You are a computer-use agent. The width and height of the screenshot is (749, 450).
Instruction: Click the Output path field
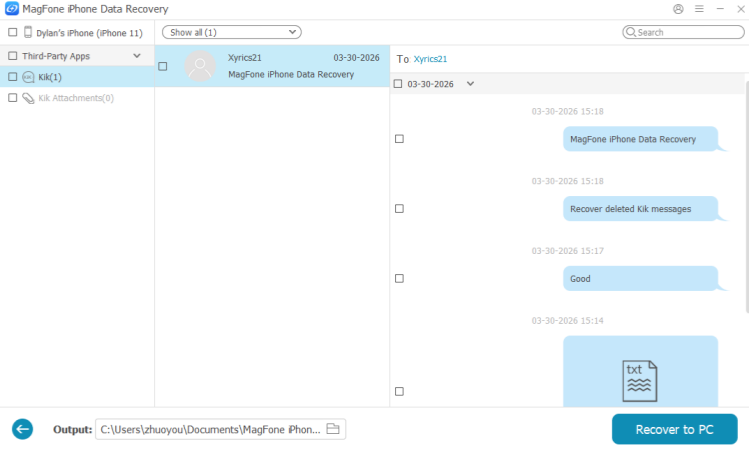click(x=220, y=429)
